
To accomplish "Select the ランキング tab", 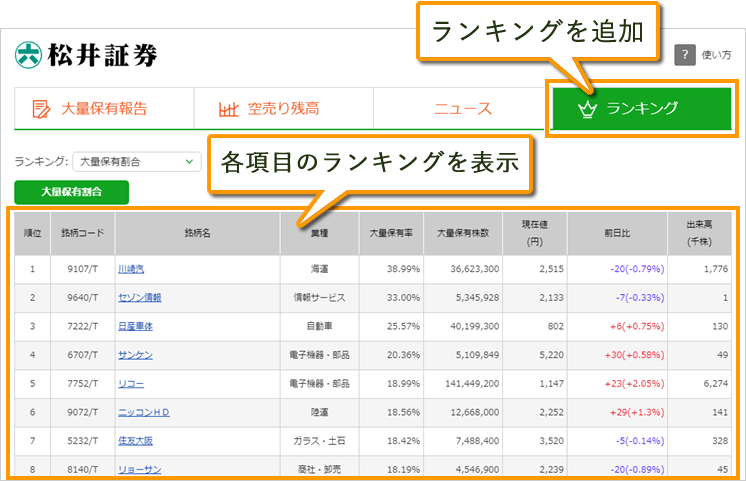I will [x=641, y=108].
